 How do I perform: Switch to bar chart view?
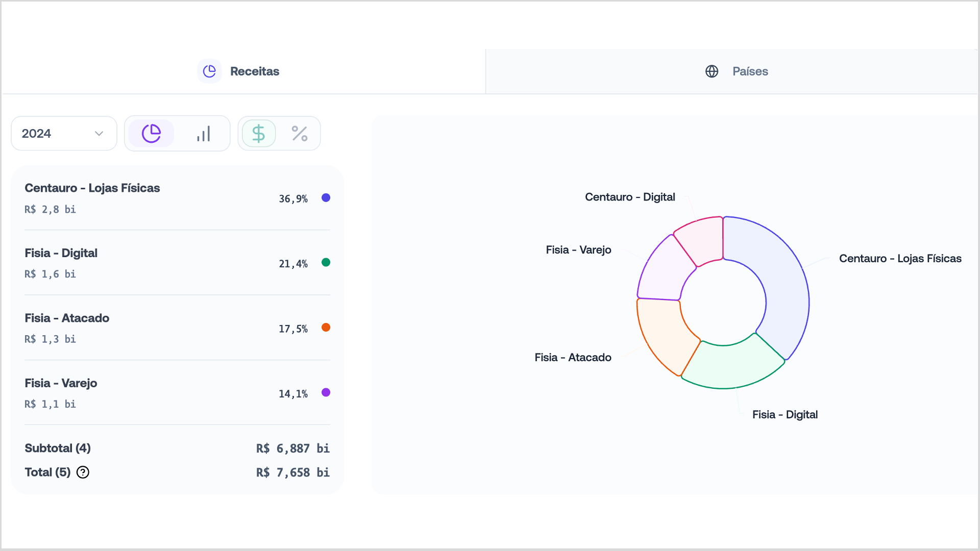tap(203, 134)
